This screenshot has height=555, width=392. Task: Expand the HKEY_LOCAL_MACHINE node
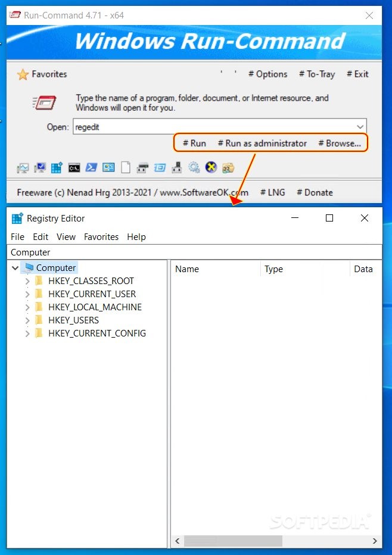(x=27, y=307)
